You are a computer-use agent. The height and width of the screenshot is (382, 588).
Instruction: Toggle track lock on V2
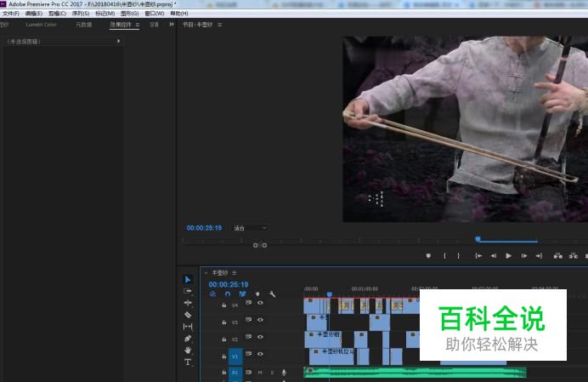pos(223,339)
